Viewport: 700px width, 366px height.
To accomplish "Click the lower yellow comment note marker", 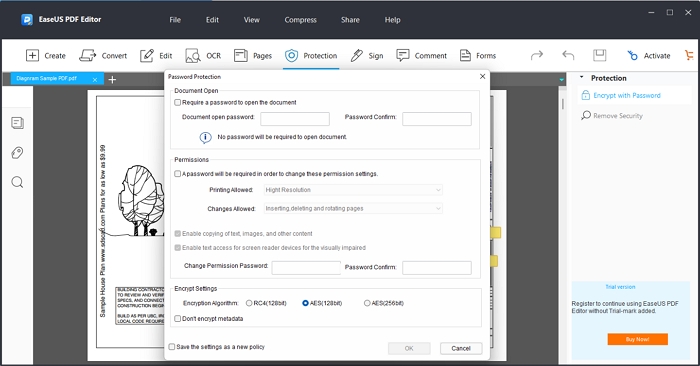I will click(x=494, y=261).
